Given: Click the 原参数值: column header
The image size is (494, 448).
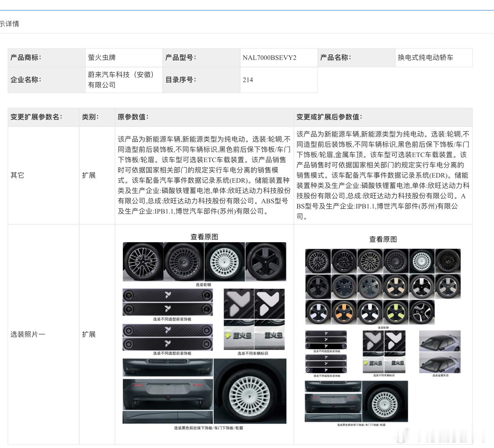Looking at the screenshot, I should 204,117.
